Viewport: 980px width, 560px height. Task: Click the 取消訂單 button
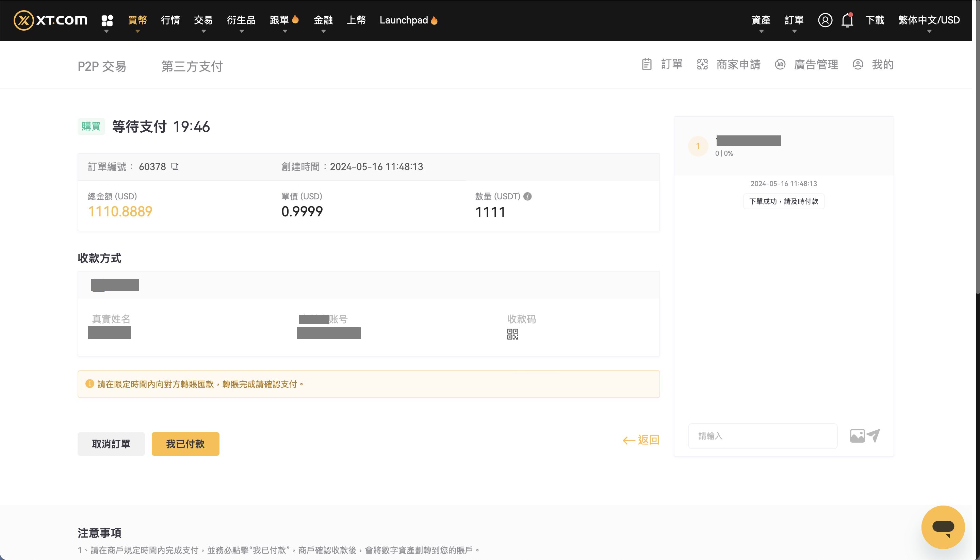111,443
